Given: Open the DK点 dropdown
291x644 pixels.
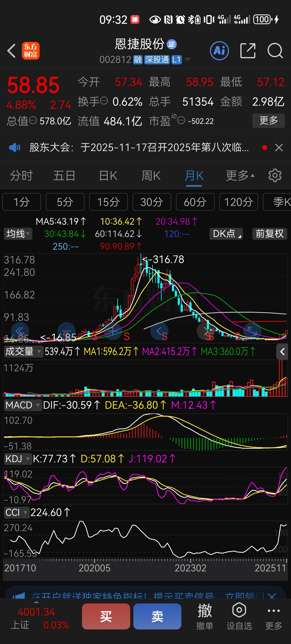Looking at the screenshot, I should point(226,234).
